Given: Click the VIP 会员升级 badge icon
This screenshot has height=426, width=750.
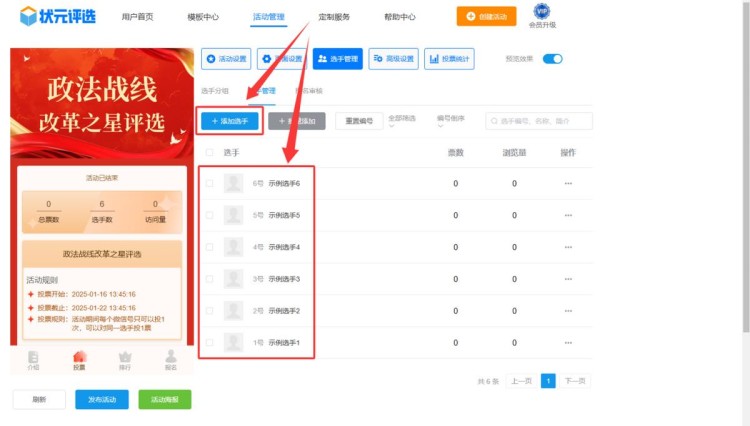Looking at the screenshot, I should pos(542,12).
